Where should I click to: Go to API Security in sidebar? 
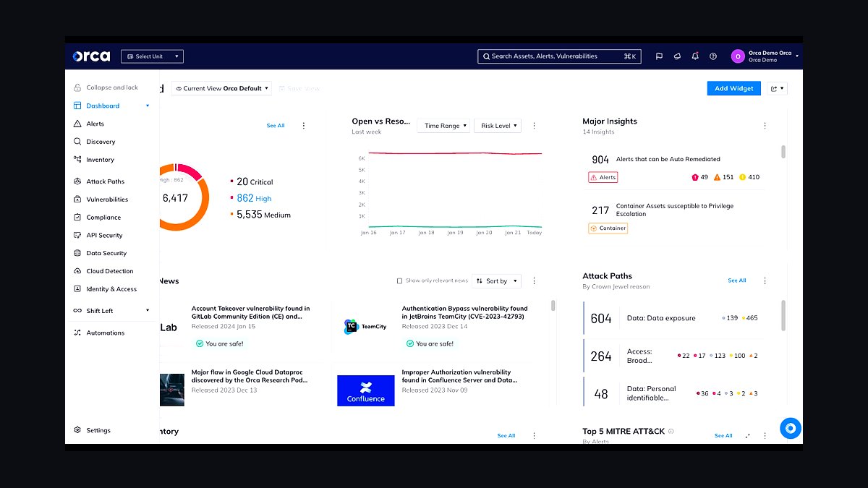104,235
